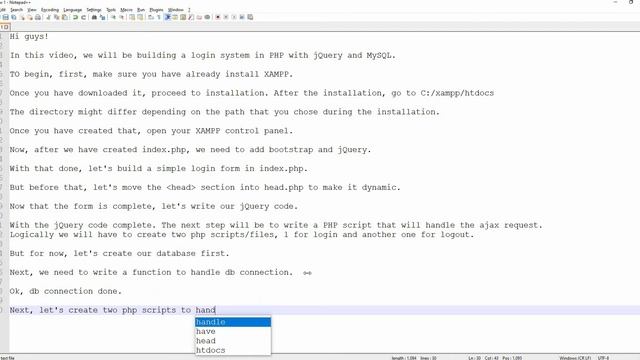This screenshot has width=640, height=360.
Task: Open the View menu
Action: [32, 10]
